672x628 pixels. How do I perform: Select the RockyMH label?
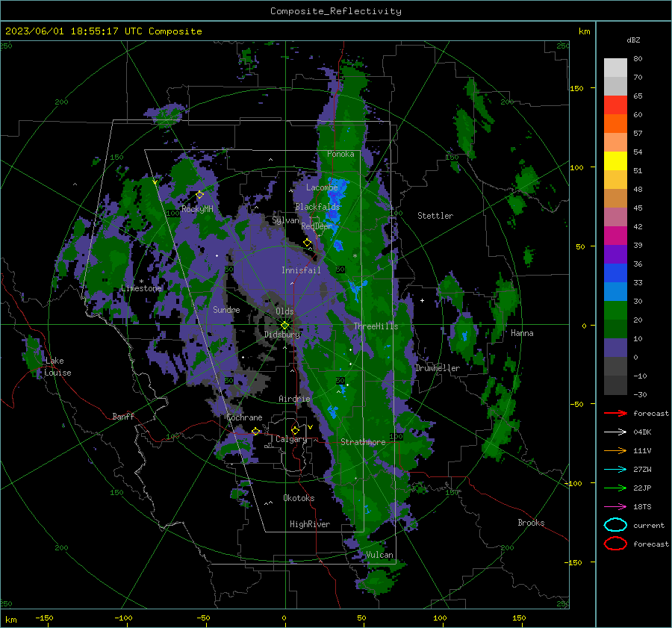pos(197,209)
